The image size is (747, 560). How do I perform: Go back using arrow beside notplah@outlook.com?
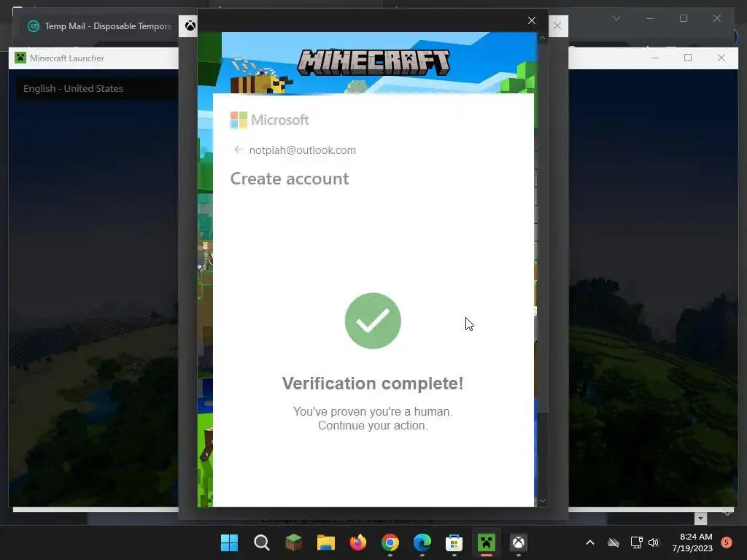click(239, 150)
